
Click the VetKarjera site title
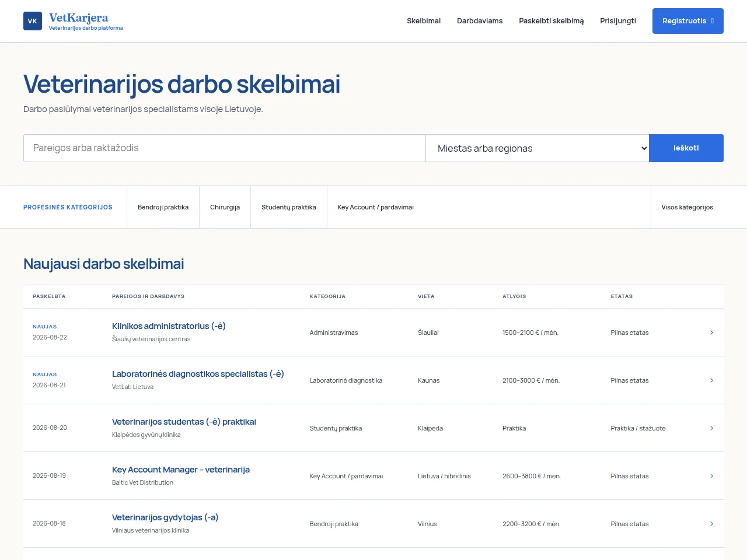point(79,17)
